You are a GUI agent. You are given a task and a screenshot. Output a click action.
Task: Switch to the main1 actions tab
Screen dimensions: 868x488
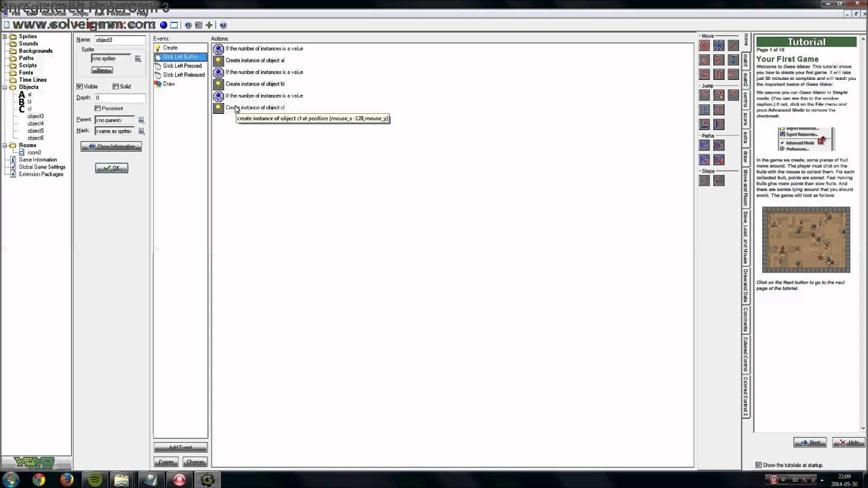pos(746,60)
